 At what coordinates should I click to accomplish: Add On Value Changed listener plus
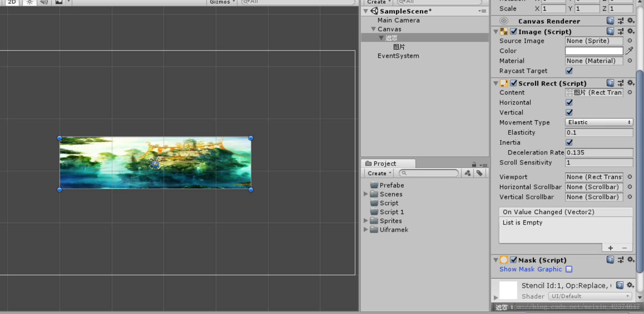pyautogui.click(x=610, y=248)
